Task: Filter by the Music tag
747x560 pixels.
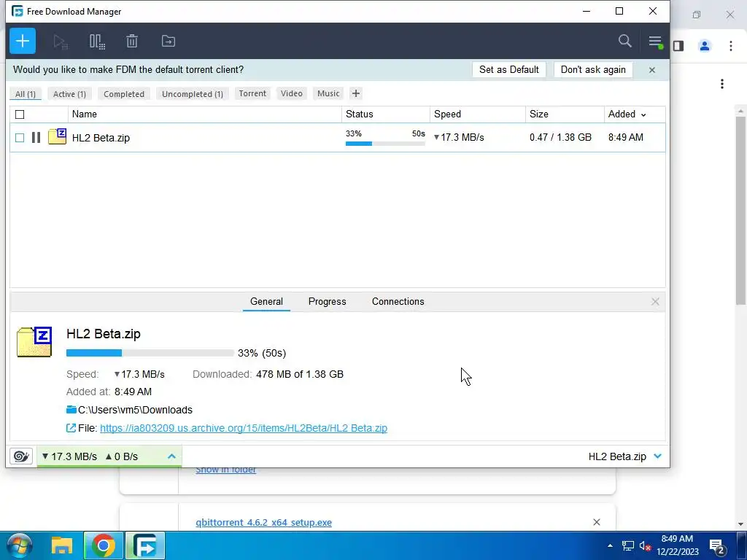Action: pyautogui.click(x=329, y=93)
